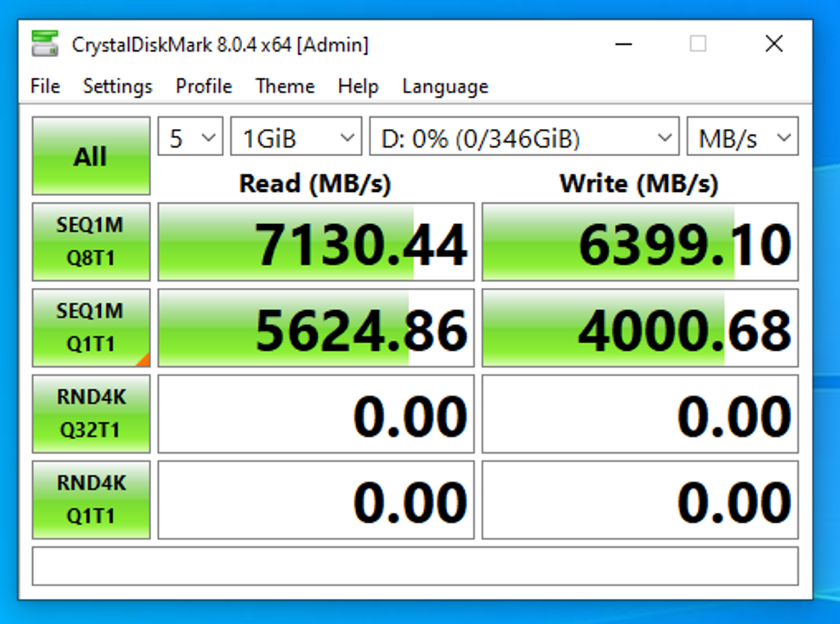840x624 pixels.
Task: Change the MB/s unit dropdown
Action: pyautogui.click(x=742, y=137)
